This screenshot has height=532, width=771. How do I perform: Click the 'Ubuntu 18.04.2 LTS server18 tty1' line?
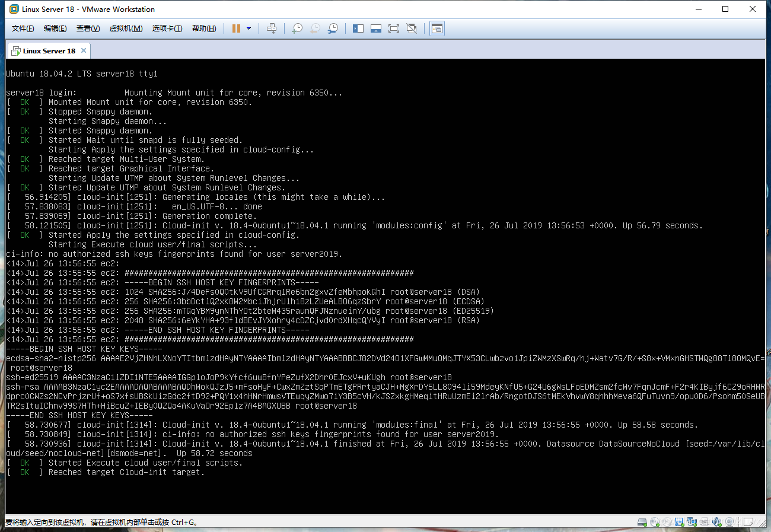coord(82,74)
